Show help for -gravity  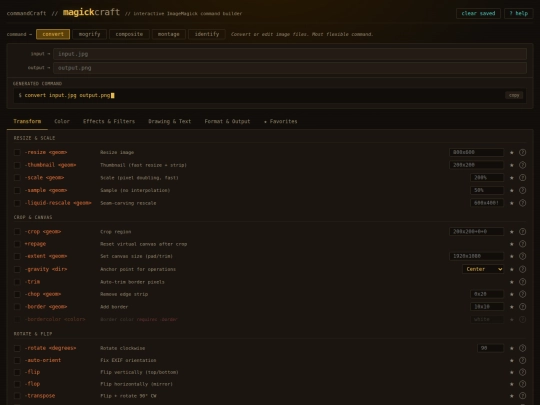point(522,269)
